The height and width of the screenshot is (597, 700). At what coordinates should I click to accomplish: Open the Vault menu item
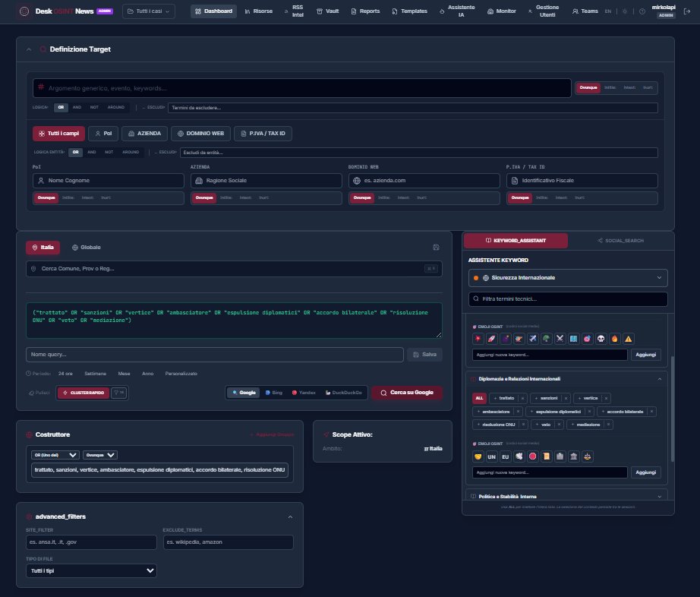click(x=328, y=11)
